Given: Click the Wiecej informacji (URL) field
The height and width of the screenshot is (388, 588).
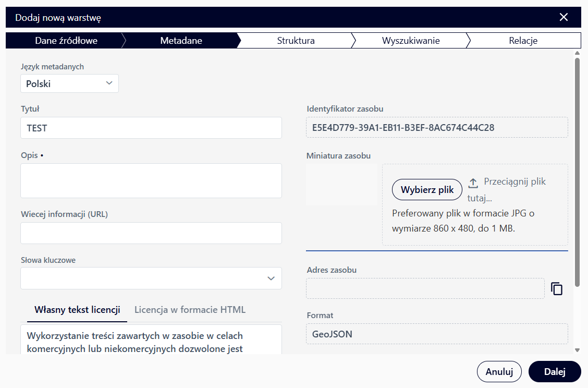Looking at the screenshot, I should coord(151,233).
